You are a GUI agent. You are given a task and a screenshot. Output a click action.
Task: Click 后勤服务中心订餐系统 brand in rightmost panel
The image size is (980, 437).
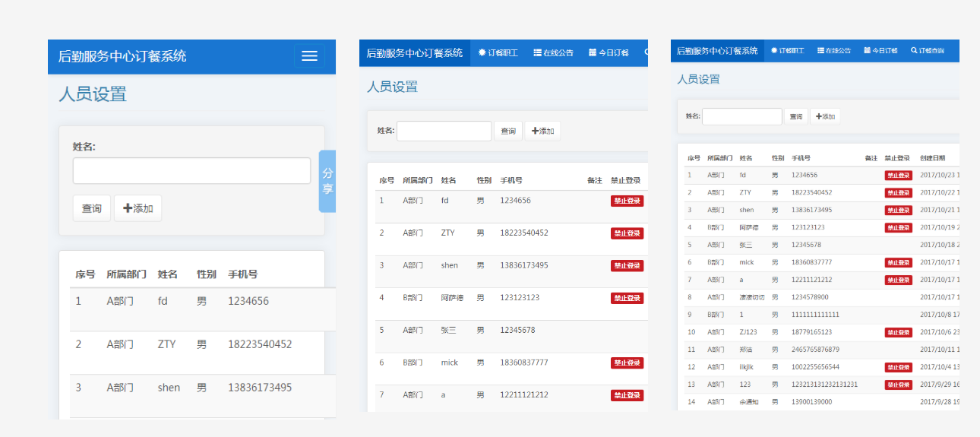click(x=717, y=51)
